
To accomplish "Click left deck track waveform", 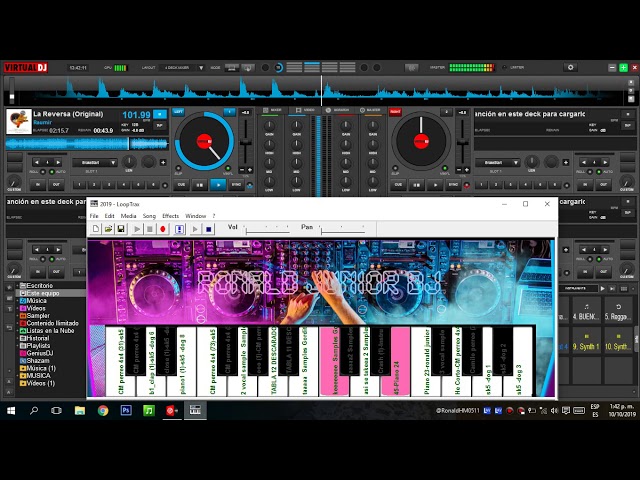I will pyautogui.click(x=87, y=144).
